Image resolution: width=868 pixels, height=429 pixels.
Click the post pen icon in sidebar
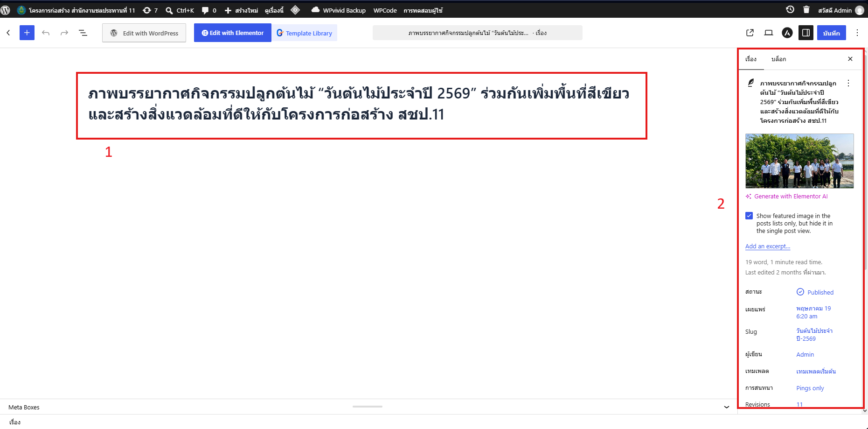coord(750,83)
